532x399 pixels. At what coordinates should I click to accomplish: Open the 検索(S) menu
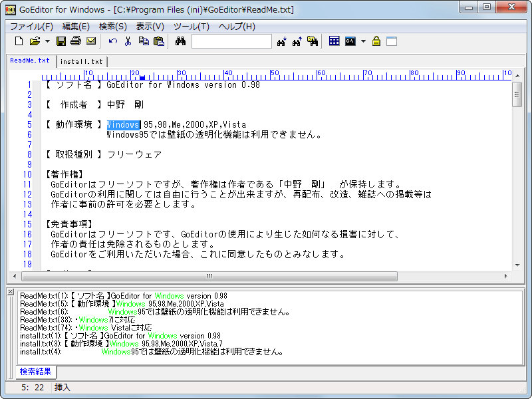pyautogui.click(x=113, y=27)
